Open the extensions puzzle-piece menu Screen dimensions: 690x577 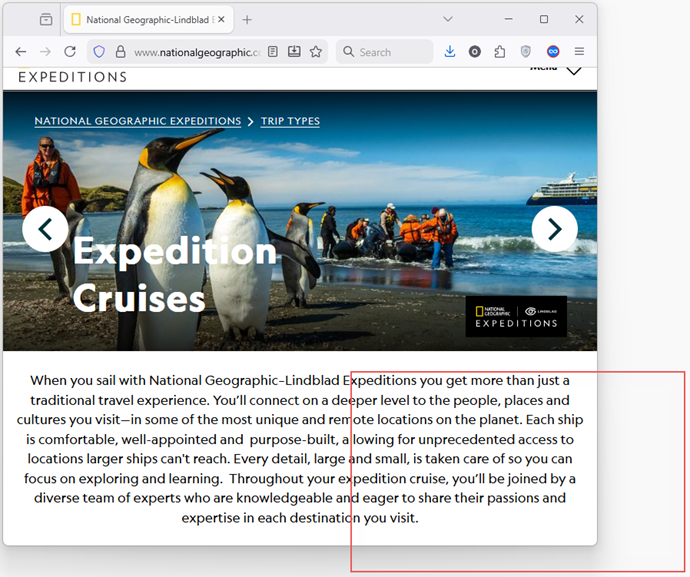point(500,52)
